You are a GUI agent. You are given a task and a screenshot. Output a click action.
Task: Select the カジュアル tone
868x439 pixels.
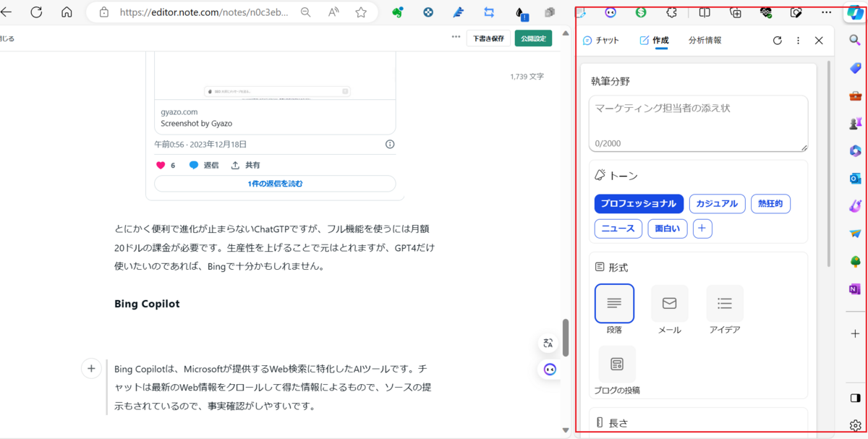(717, 204)
